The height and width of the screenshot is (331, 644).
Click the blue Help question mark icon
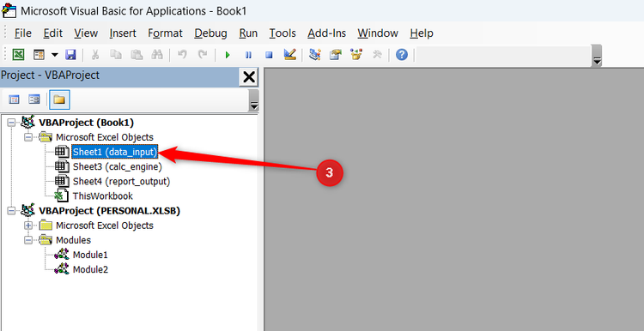click(x=402, y=55)
